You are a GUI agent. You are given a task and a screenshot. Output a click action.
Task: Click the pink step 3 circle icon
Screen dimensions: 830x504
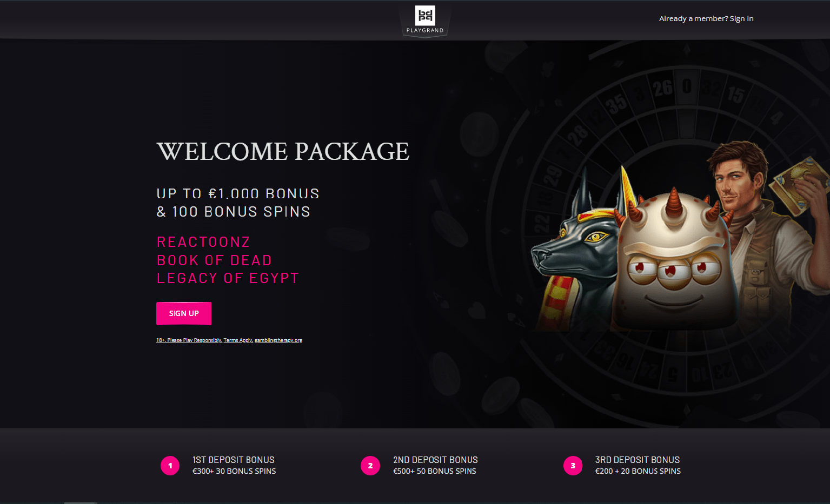click(573, 466)
